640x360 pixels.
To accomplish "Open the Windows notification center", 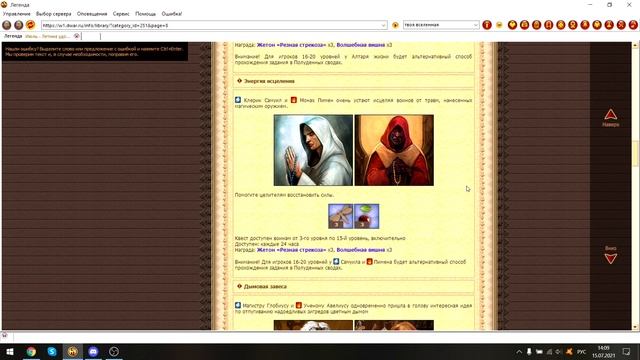I will (x=627, y=352).
